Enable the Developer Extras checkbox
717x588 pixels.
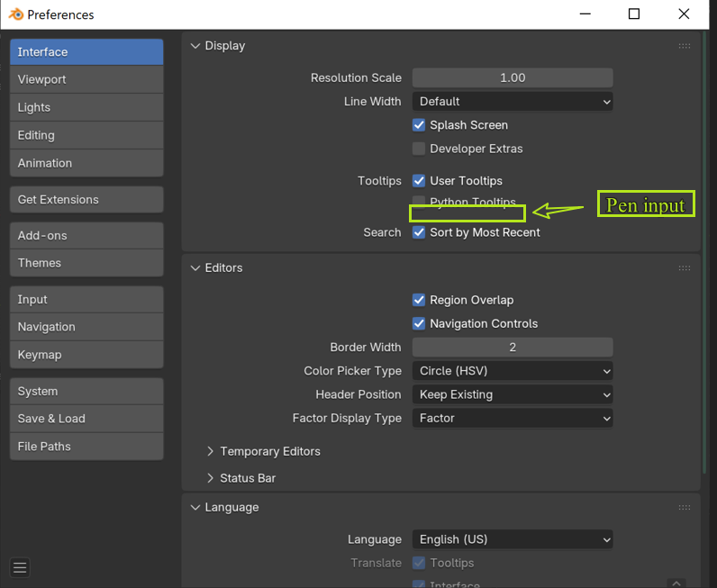coord(419,149)
